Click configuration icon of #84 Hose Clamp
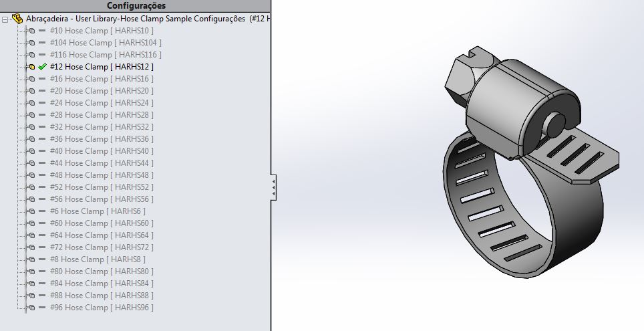Screen dimensions: 644x331 click(x=31, y=284)
